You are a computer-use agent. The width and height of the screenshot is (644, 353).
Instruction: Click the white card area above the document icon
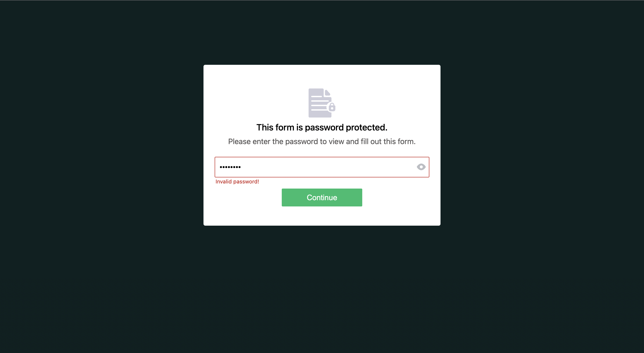pyautogui.click(x=322, y=76)
